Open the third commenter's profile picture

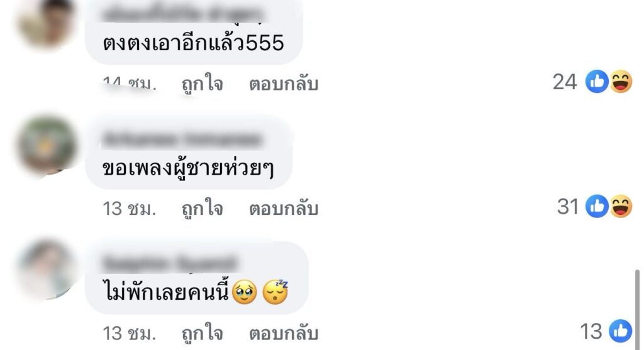(47, 270)
